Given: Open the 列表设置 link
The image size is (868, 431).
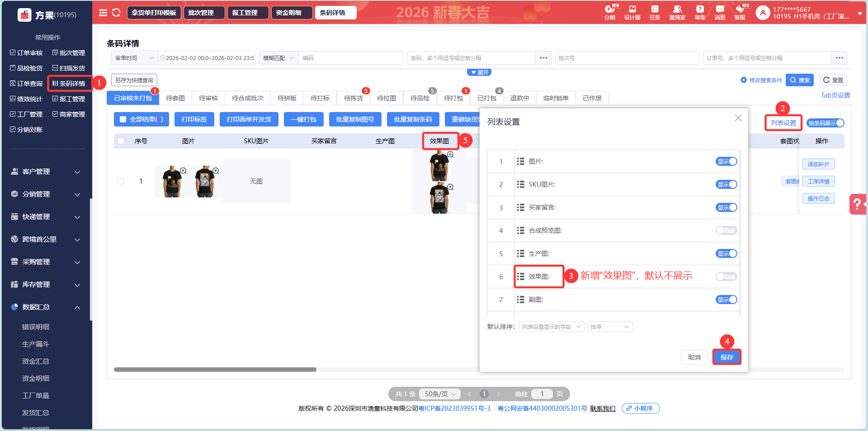Looking at the screenshot, I should coord(783,123).
